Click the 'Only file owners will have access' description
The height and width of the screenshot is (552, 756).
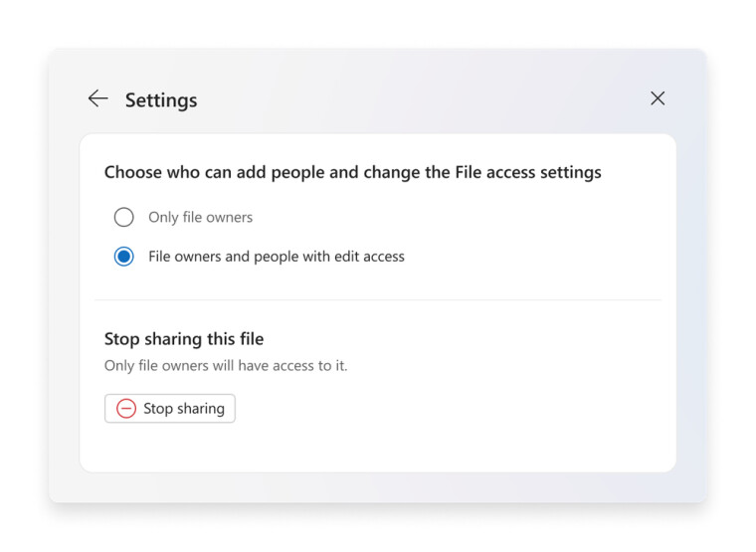coord(226,366)
